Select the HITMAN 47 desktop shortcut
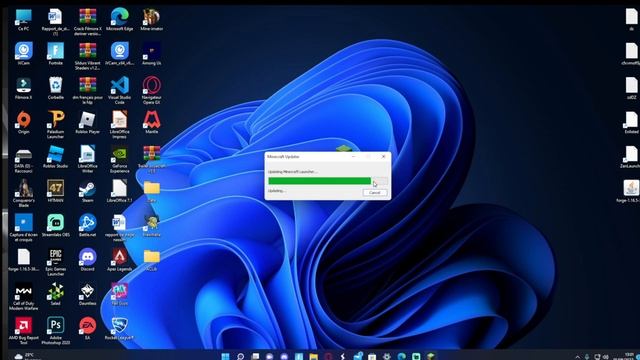This screenshot has height=360, width=640. tap(56, 191)
